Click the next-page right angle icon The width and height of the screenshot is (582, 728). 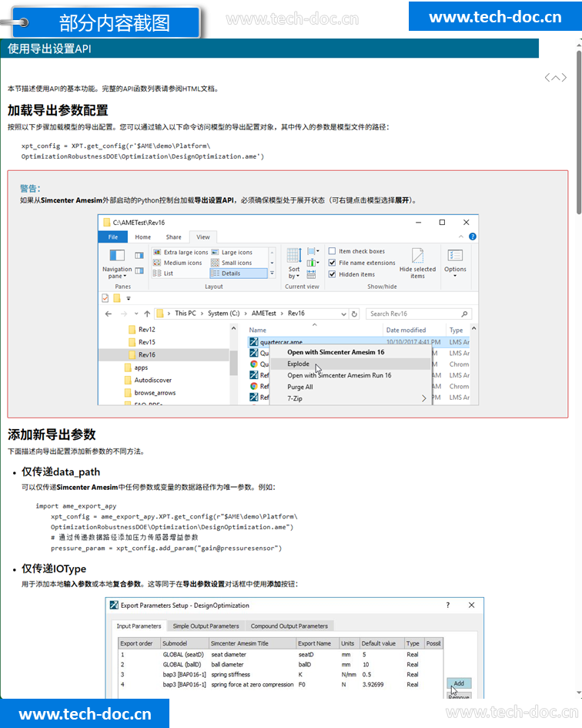pos(563,78)
